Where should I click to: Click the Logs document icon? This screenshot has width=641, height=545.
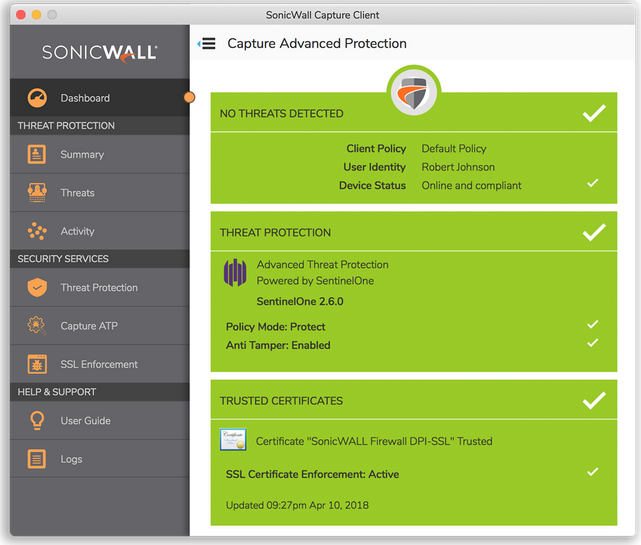point(37,459)
